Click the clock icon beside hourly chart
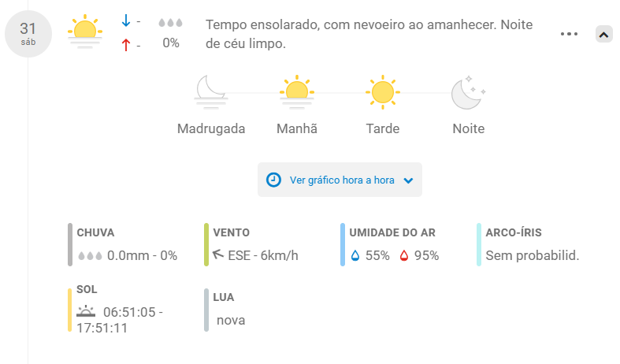 click(x=273, y=180)
